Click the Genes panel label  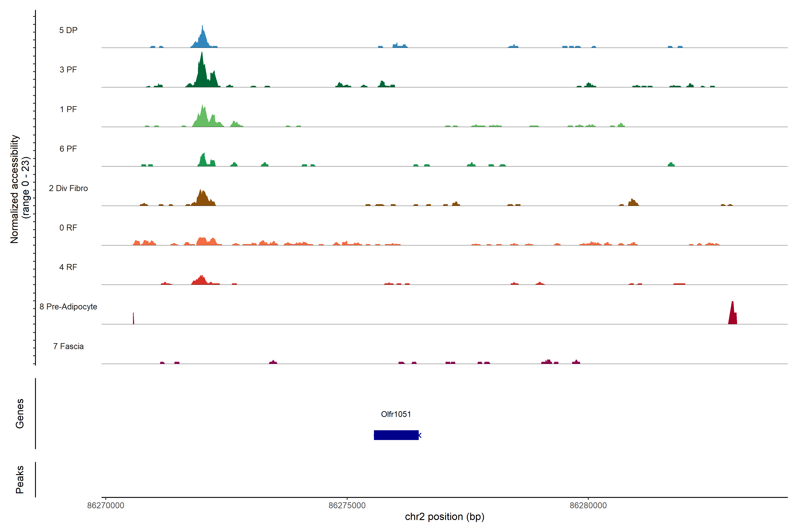pyautogui.click(x=20, y=414)
